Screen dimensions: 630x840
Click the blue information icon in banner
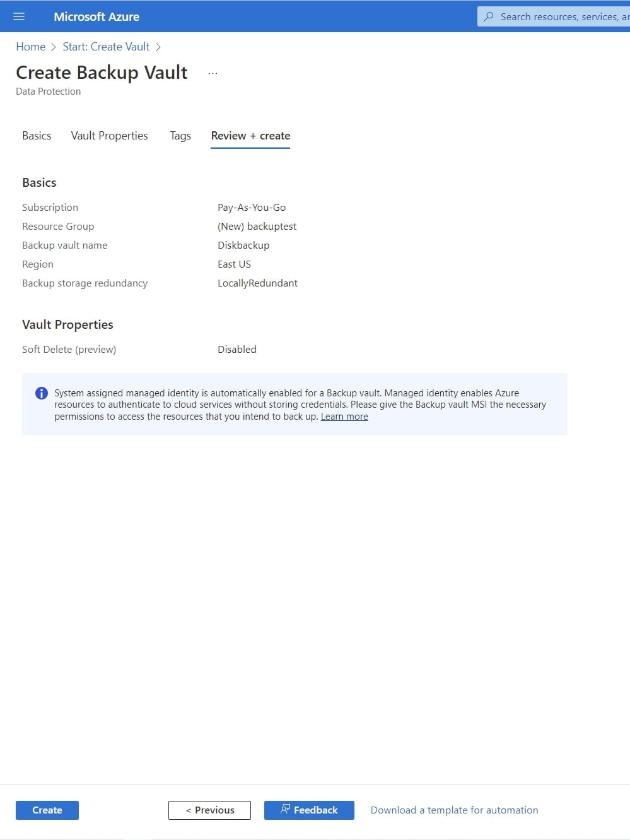[x=42, y=393]
